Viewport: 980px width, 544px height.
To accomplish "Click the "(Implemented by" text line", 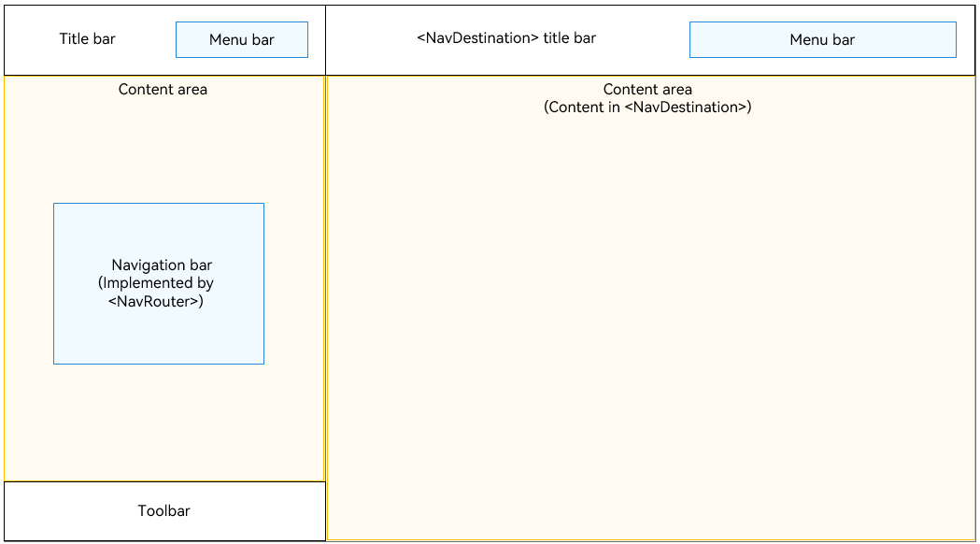I will pos(156,283).
